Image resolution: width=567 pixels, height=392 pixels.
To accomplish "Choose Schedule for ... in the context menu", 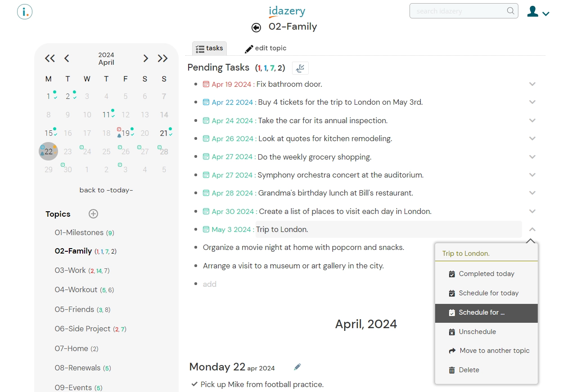I will (486, 313).
